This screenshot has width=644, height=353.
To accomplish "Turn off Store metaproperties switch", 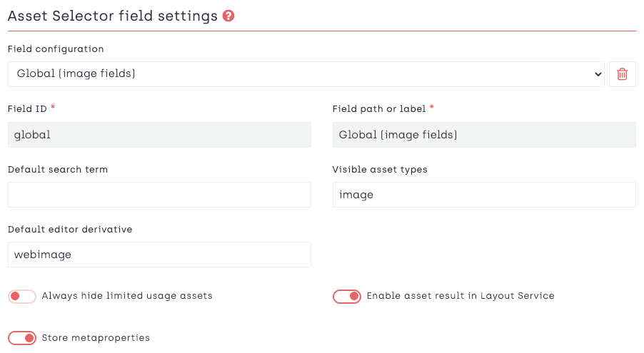I will coord(22,338).
